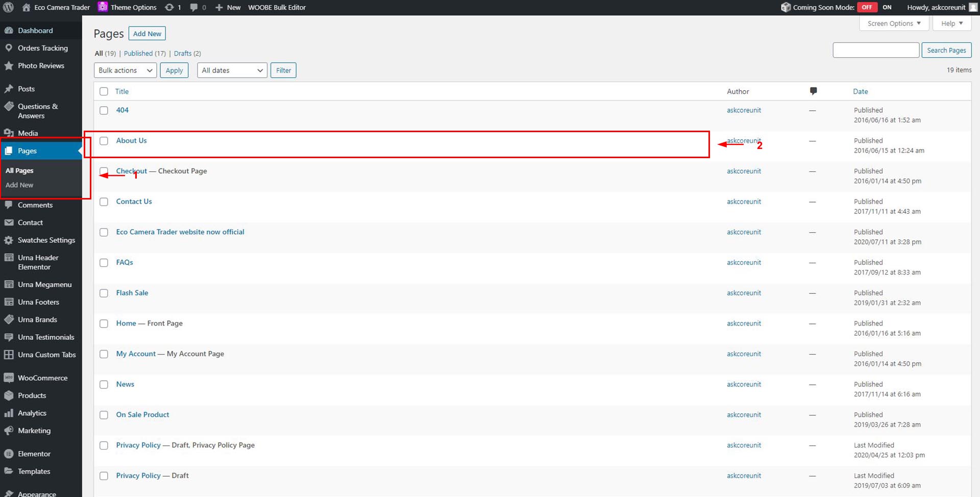Sort pages by Date column header
The image size is (980, 497).
(x=860, y=91)
